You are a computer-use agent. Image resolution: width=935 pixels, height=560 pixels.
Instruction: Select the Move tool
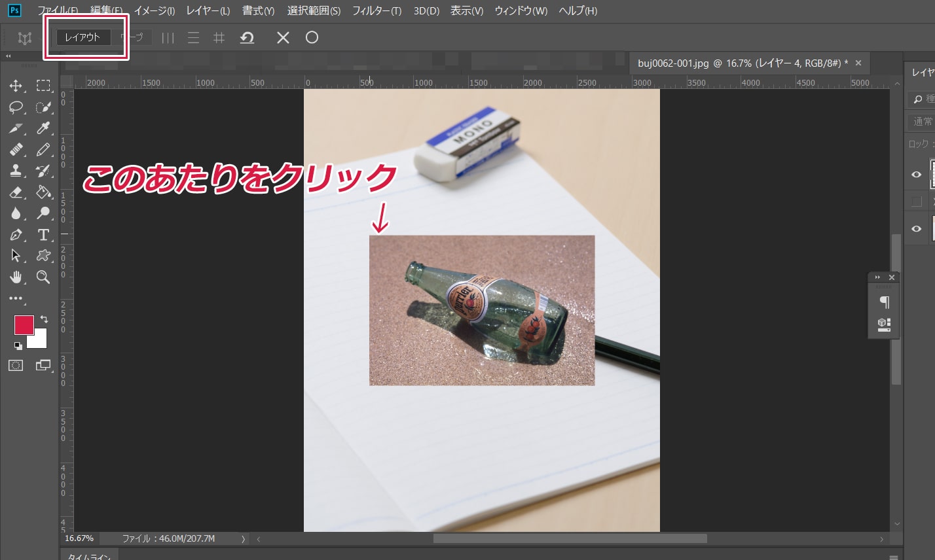pyautogui.click(x=16, y=86)
